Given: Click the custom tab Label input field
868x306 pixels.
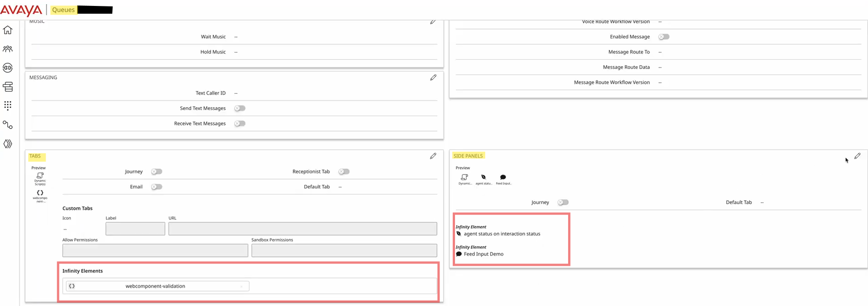Looking at the screenshot, I should (135, 229).
